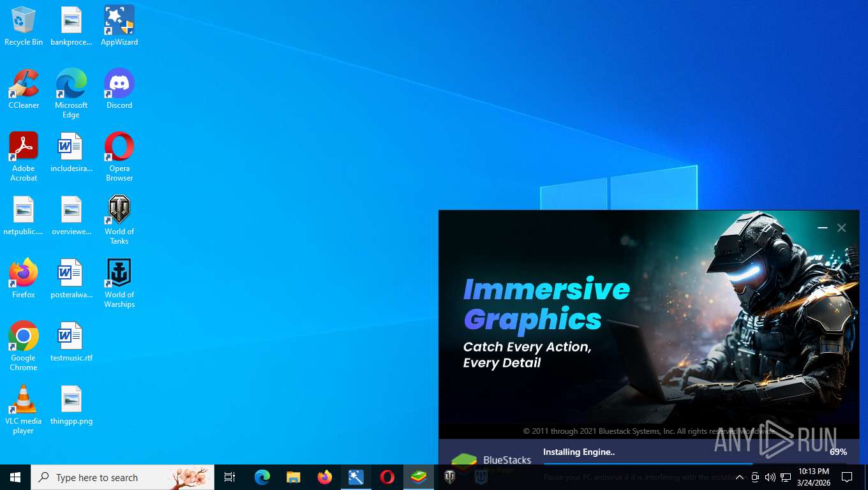Select the netpublic... image file icon
The width and height of the screenshot is (868, 490).
24,216
